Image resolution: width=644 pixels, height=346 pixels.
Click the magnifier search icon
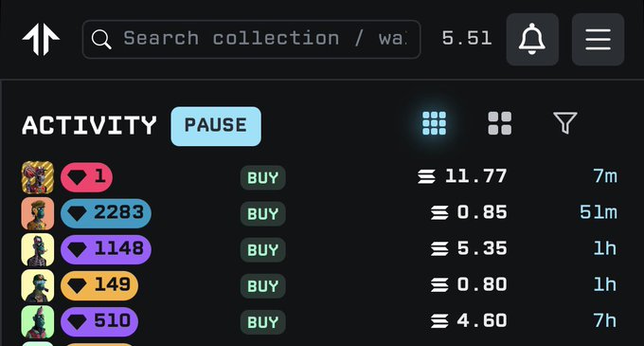tap(101, 40)
